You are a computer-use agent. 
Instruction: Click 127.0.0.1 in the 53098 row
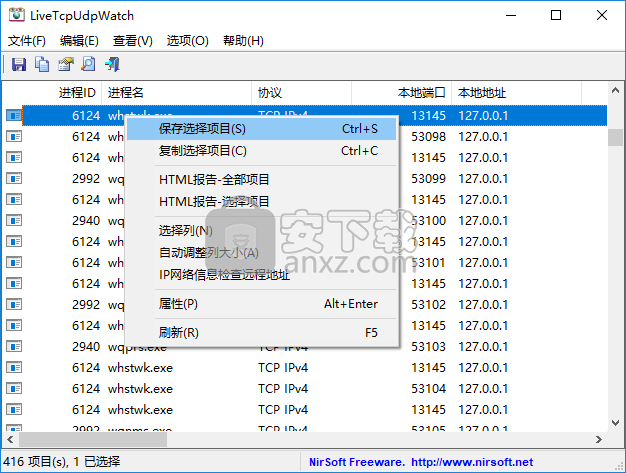pyautogui.click(x=483, y=137)
